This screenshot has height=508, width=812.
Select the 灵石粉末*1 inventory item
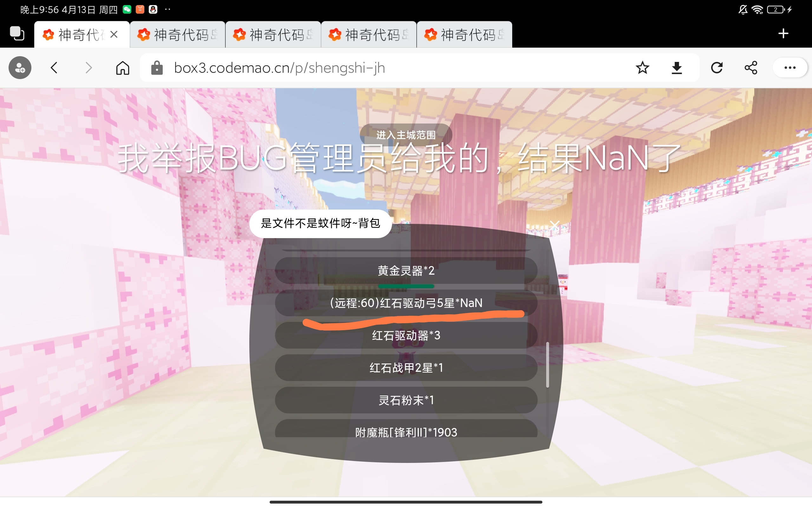pyautogui.click(x=406, y=400)
